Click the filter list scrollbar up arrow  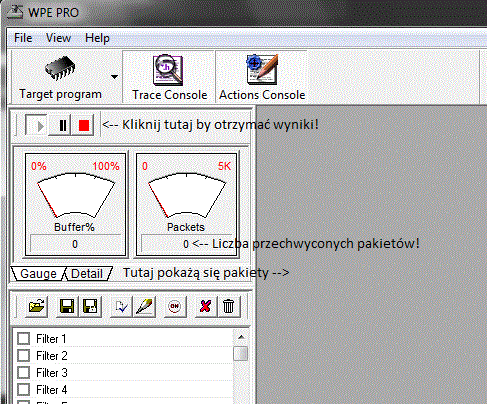[x=241, y=337]
